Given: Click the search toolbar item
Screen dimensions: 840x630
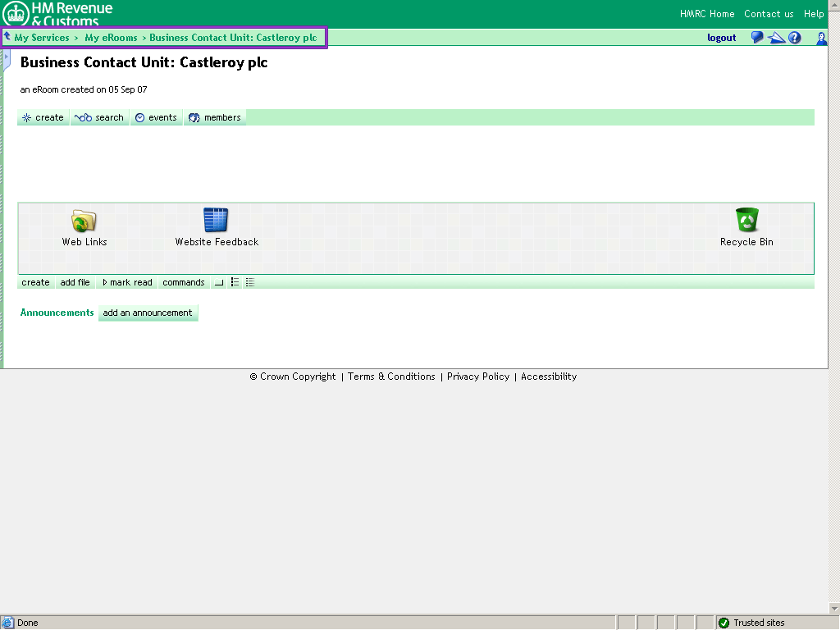Looking at the screenshot, I should click(100, 117).
